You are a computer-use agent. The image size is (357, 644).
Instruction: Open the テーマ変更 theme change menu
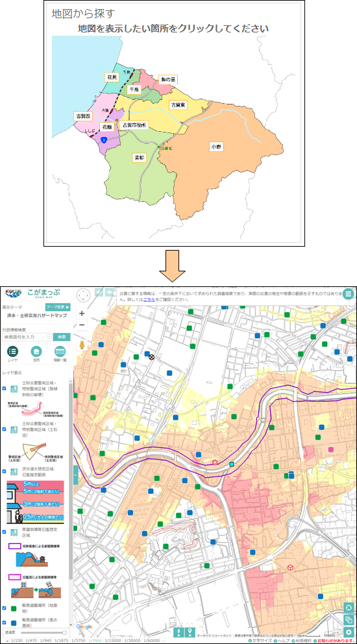pyautogui.click(x=58, y=307)
